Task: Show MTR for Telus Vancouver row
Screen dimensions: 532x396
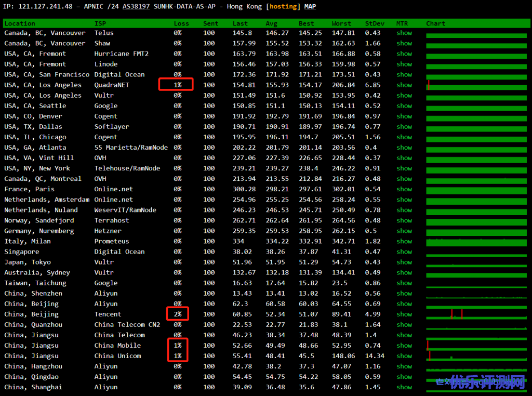Action: [404, 33]
